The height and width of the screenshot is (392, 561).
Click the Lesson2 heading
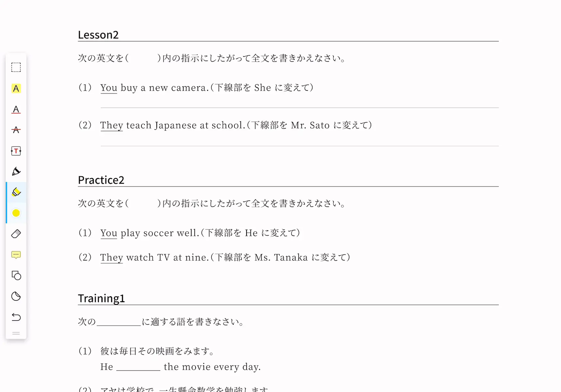[98, 35]
